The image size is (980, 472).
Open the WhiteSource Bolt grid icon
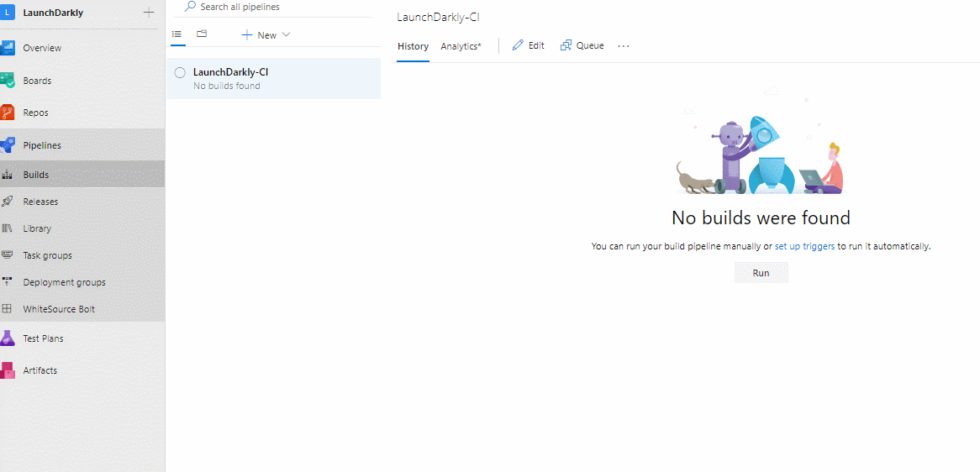[x=8, y=309]
